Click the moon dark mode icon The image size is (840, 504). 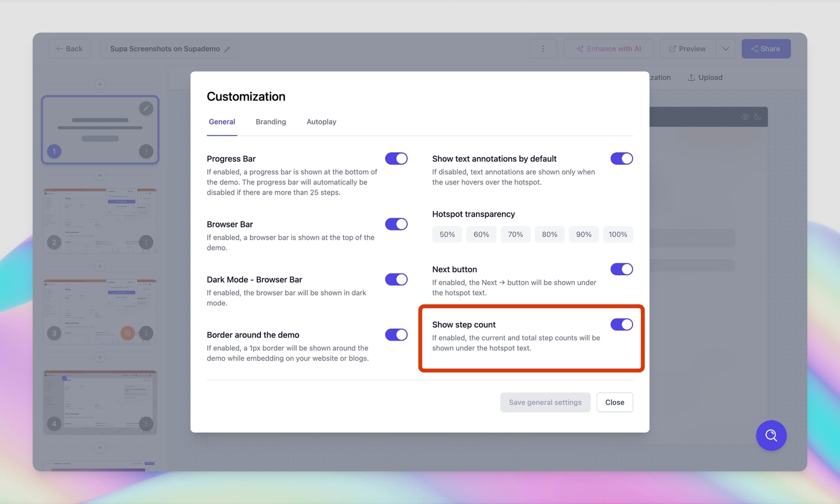tap(758, 117)
